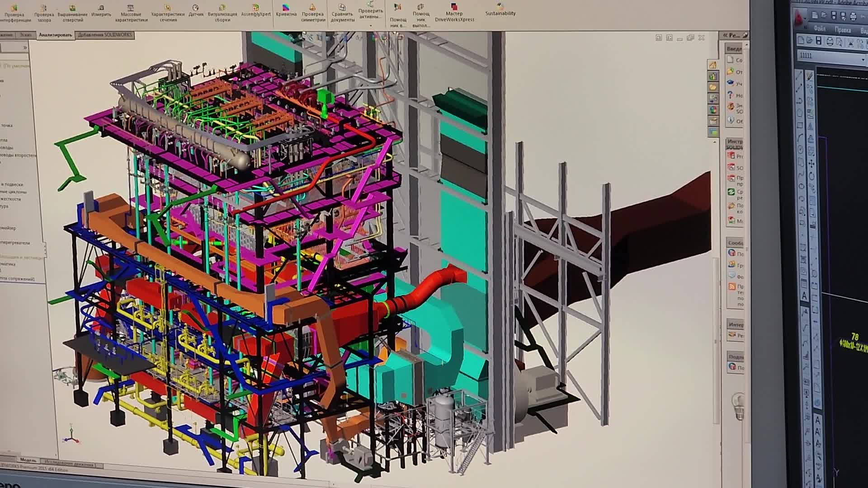Open Характеристики сечения tool
Image resolution: width=868 pixels, height=488 pixels.
(168, 13)
